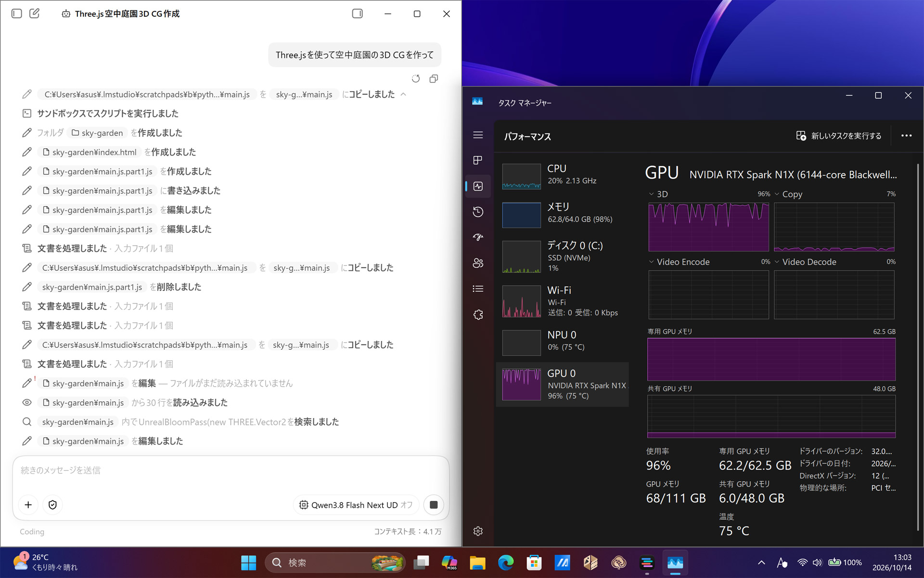
Task: Select GPU 0 in the performance list
Action: pos(562,384)
